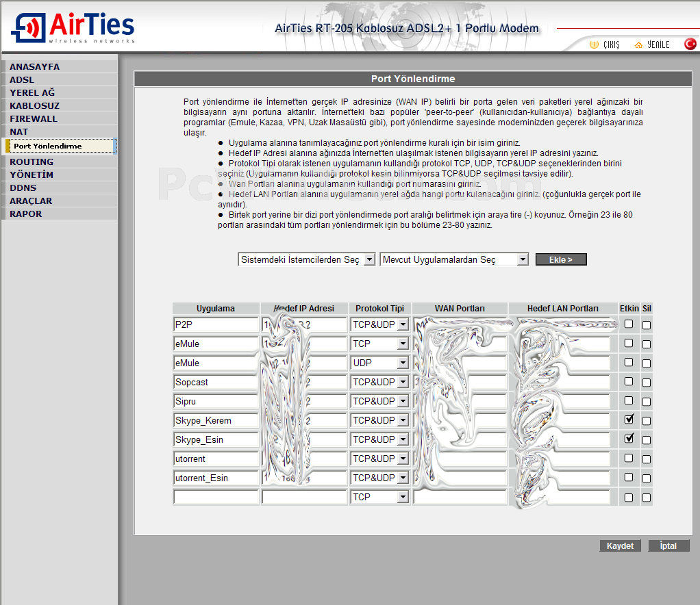The image size is (700, 605).
Task: Click the İptal button
Action: tap(668, 545)
